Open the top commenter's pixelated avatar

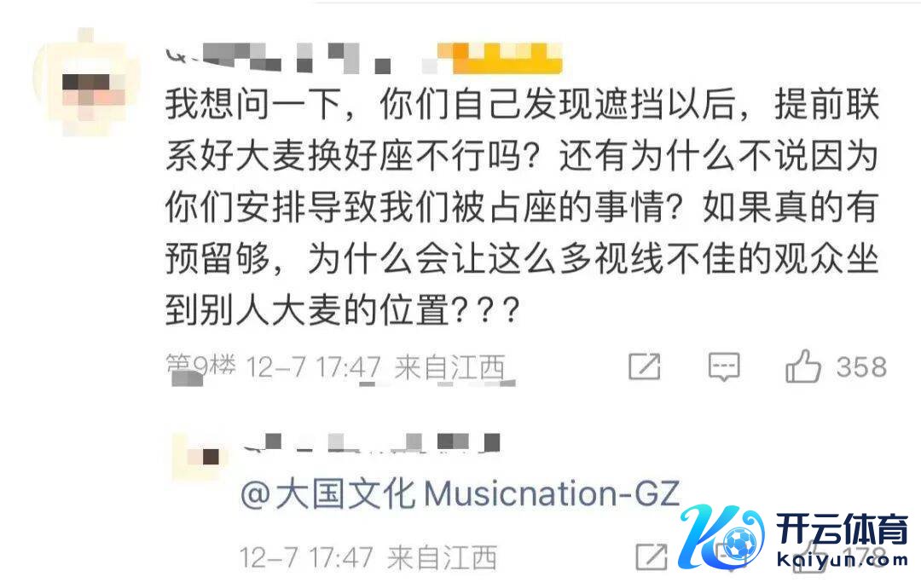(x=88, y=82)
